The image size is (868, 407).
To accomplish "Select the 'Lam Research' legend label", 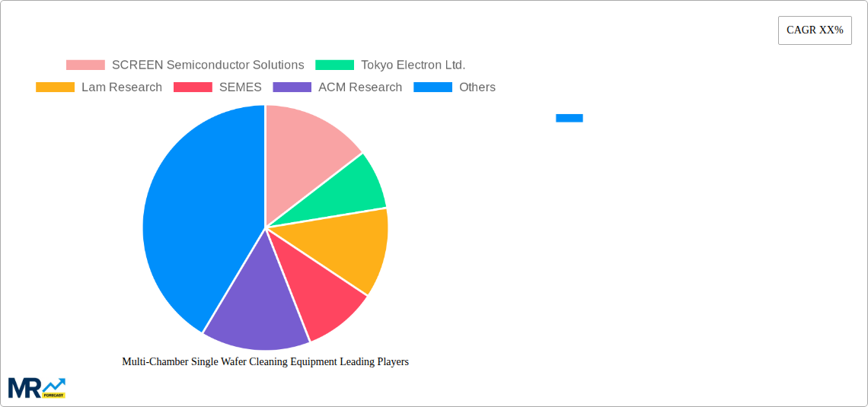I will pyautogui.click(x=122, y=87).
